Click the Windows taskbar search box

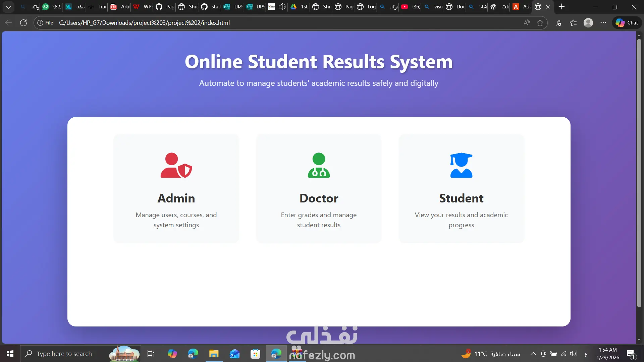[64, 354]
